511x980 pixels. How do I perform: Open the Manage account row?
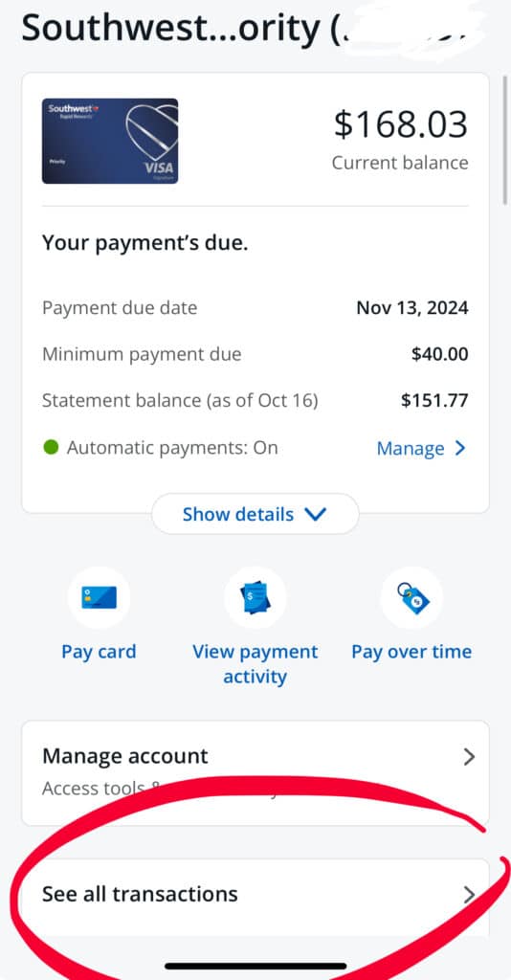point(255,773)
